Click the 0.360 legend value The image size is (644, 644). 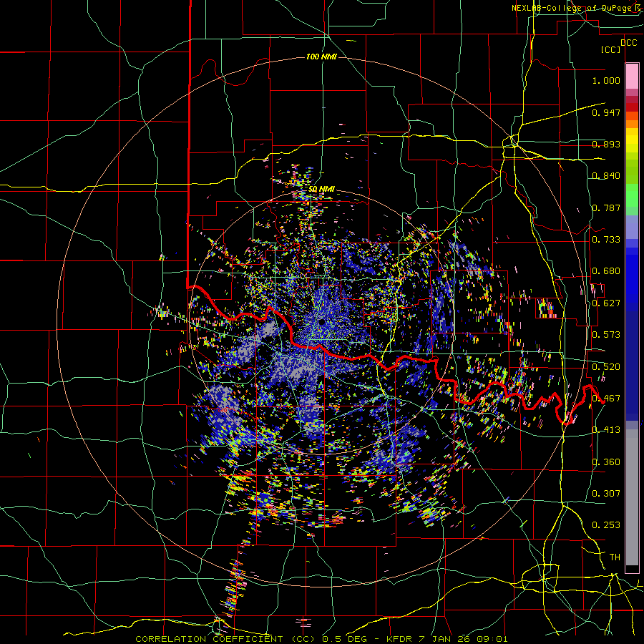606,462
